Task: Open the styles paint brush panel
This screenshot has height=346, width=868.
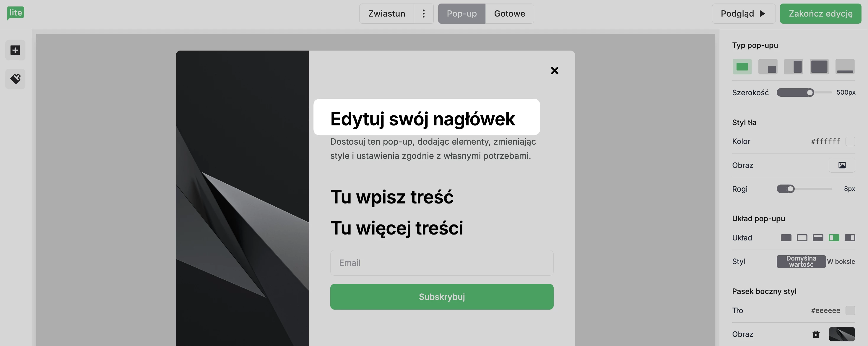Action: coord(15,79)
